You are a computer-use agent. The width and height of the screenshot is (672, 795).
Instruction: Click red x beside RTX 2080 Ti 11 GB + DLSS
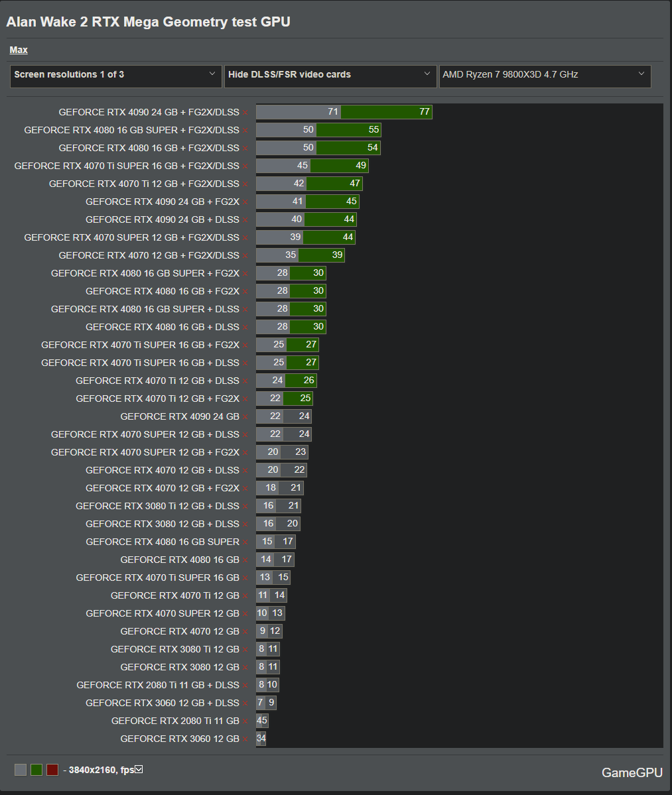click(x=245, y=686)
